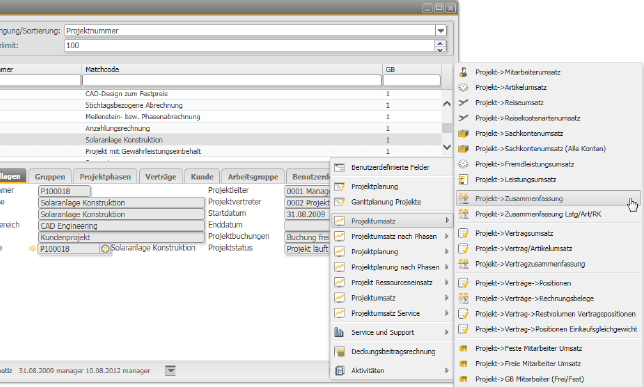Click the Projekt->Artikelumsatz icon
This screenshot has width=644, height=387.
click(x=463, y=88)
